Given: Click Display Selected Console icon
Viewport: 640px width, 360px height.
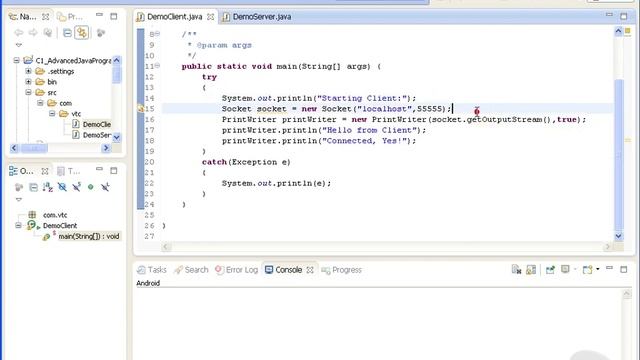Looking at the screenshot, I should [565, 269].
